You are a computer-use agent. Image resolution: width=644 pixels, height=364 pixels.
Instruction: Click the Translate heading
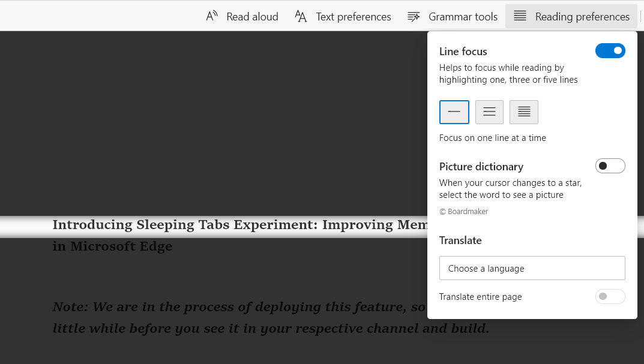[x=460, y=240]
